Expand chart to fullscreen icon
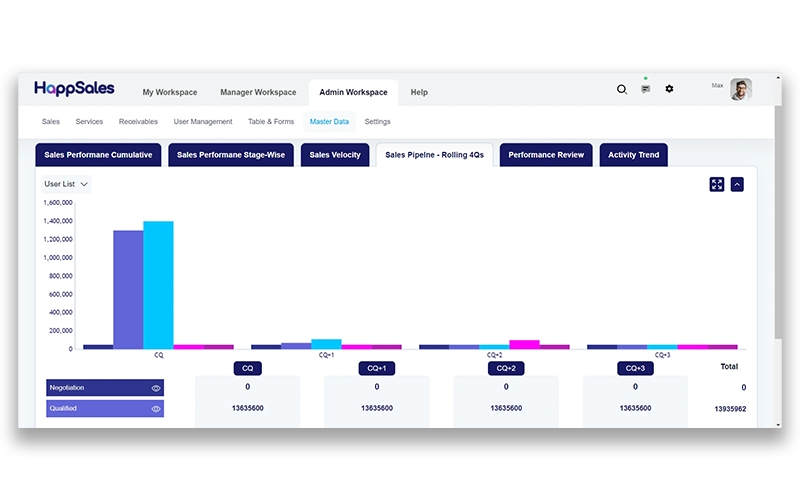 [x=717, y=184]
